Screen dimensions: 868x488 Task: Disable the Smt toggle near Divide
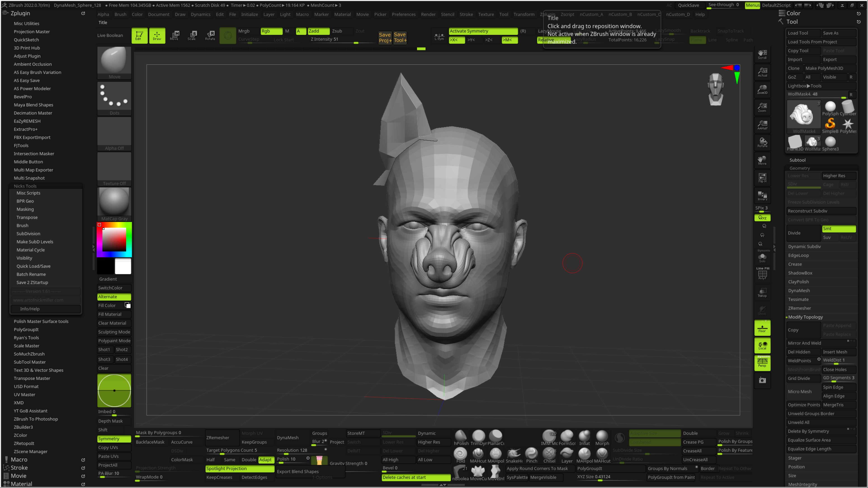click(838, 229)
